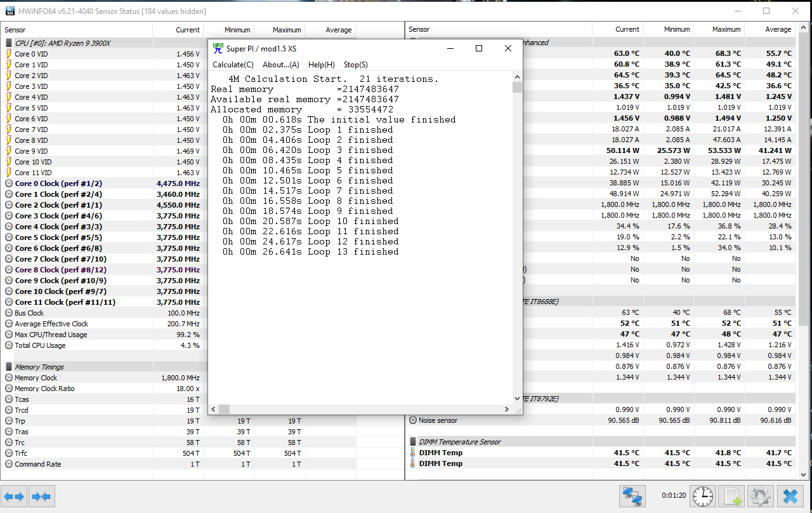Click the Super PI vertical scrollbar up arrow

pyautogui.click(x=518, y=76)
